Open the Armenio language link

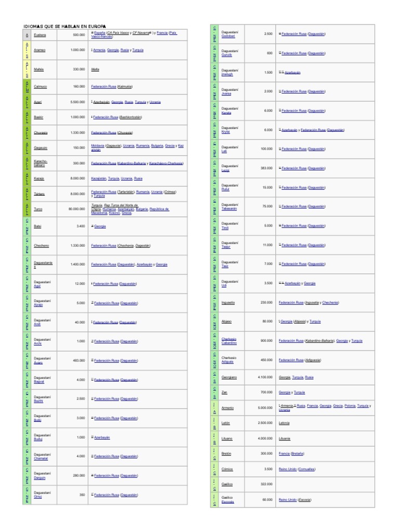point(228,408)
